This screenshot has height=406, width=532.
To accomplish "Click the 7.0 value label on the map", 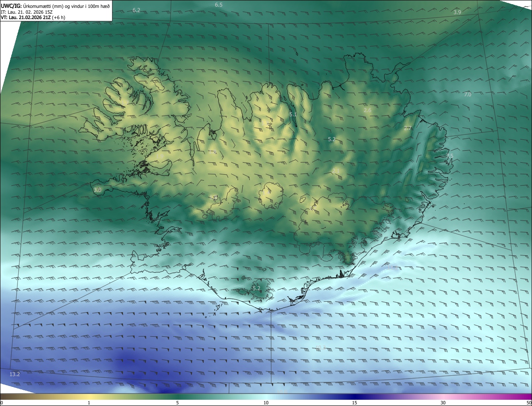I will coord(468,95).
